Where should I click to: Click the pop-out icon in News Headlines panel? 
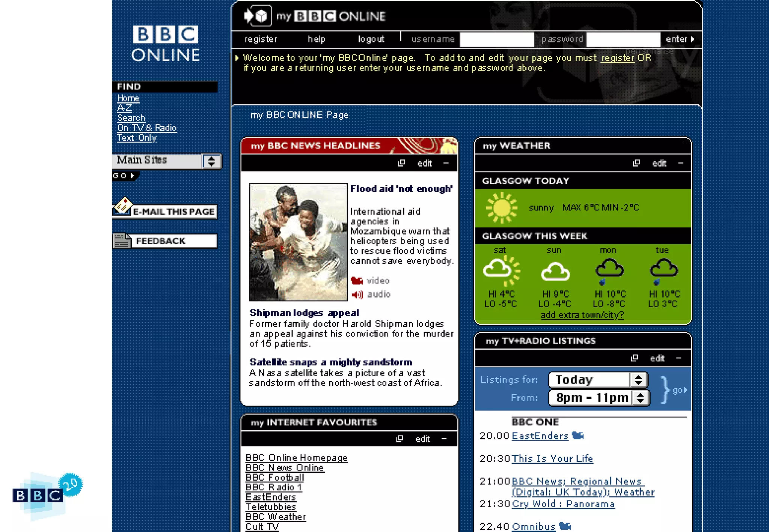(401, 163)
